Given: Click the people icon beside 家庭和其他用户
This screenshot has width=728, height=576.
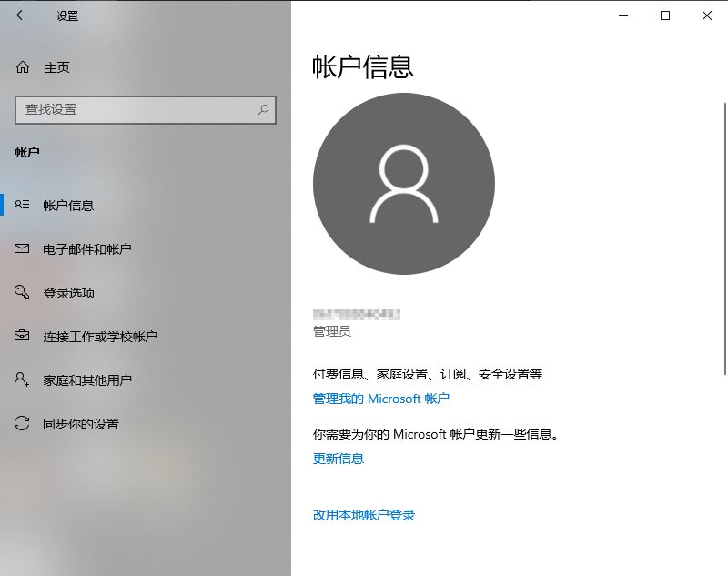Looking at the screenshot, I should pyautogui.click(x=21, y=379).
